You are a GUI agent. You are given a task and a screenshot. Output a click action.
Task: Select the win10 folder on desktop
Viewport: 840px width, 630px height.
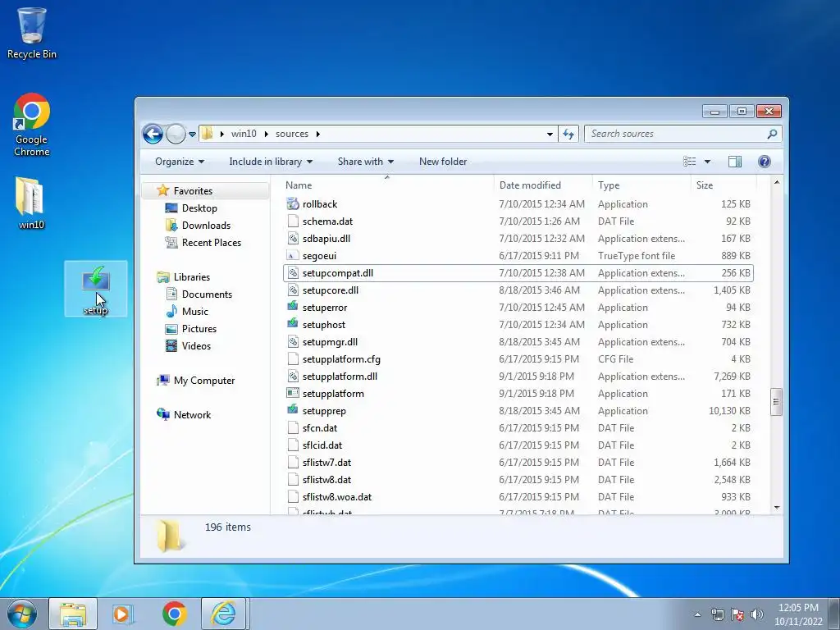tap(31, 203)
